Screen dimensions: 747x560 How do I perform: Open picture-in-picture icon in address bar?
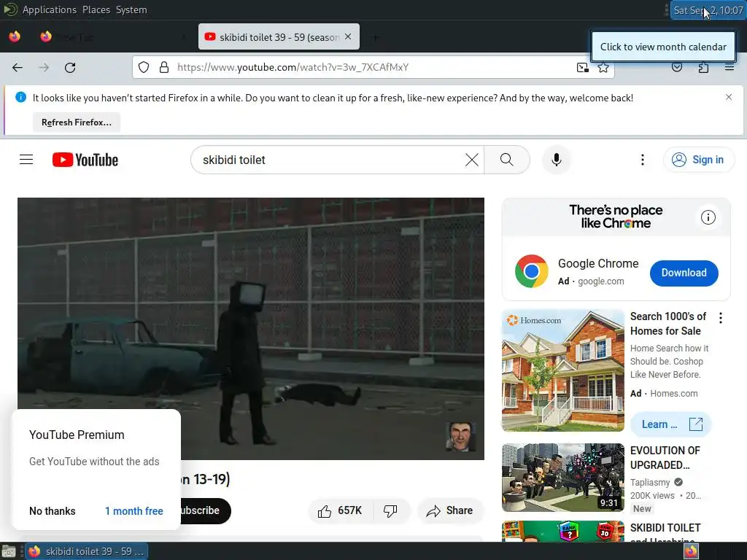[582, 67]
